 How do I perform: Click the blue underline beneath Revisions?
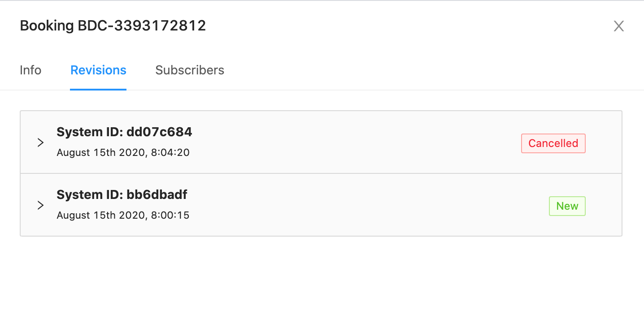click(x=98, y=89)
